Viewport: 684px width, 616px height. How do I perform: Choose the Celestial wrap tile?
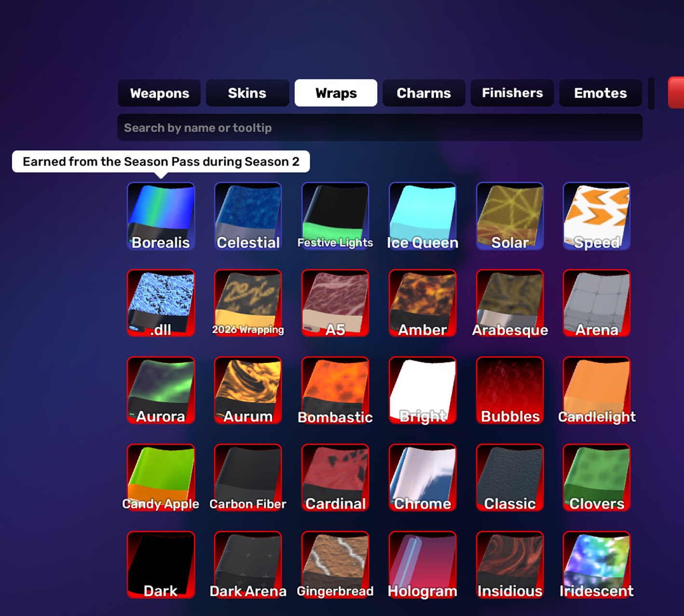(x=248, y=216)
